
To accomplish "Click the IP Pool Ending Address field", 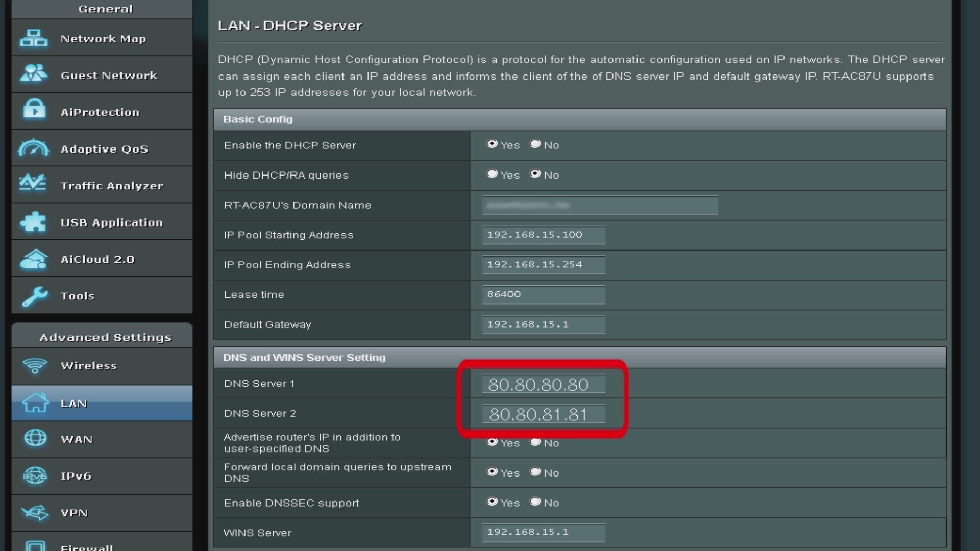I will click(x=544, y=265).
